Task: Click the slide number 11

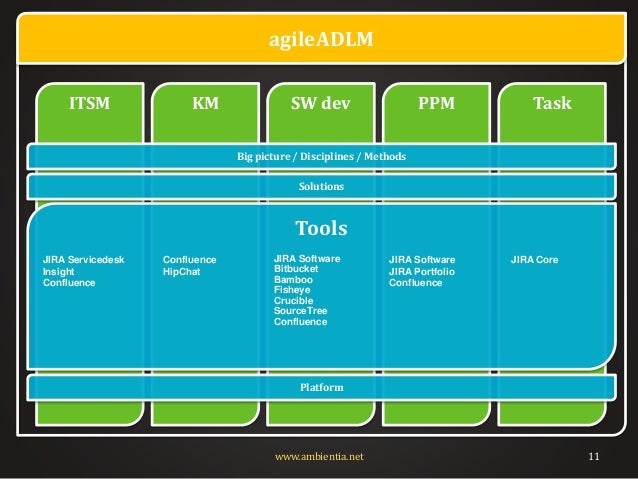Action: (x=594, y=457)
